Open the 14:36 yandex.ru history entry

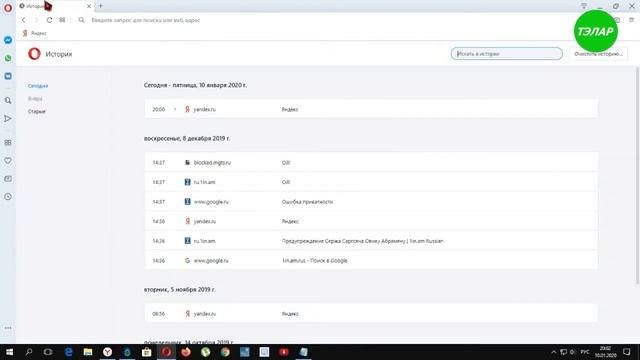371,221
